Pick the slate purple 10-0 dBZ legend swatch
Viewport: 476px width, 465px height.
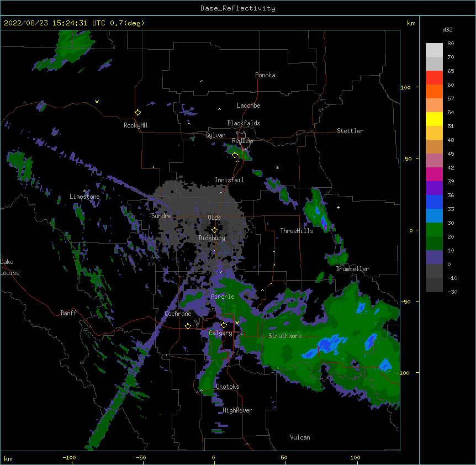coord(434,257)
